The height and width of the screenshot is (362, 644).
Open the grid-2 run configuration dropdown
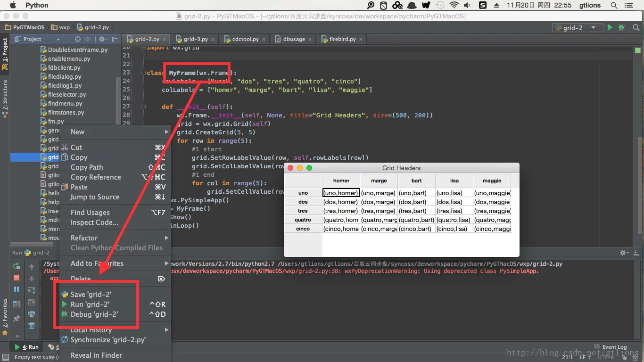pos(577,28)
